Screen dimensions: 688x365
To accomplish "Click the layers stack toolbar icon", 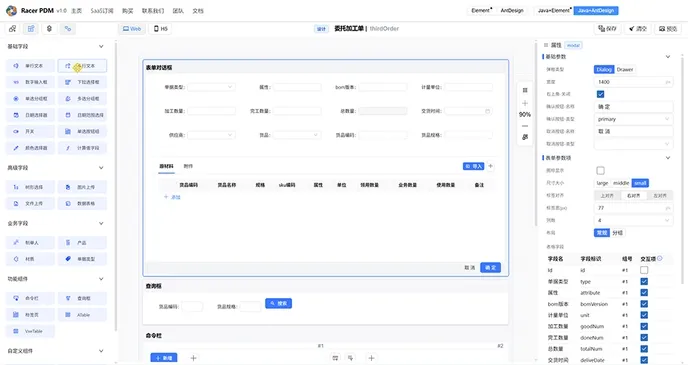I will pos(49,29).
